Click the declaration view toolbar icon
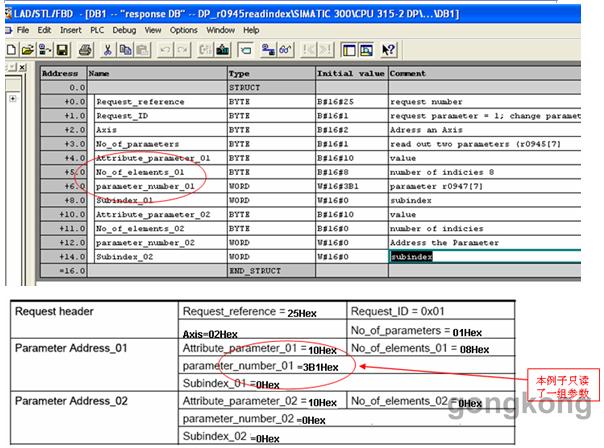 (x=245, y=50)
